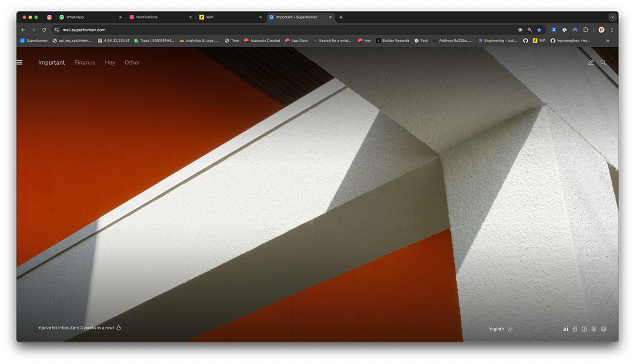The image size is (635, 364).
Task: Switch to the Finance inbox tab
Action: 84,63
